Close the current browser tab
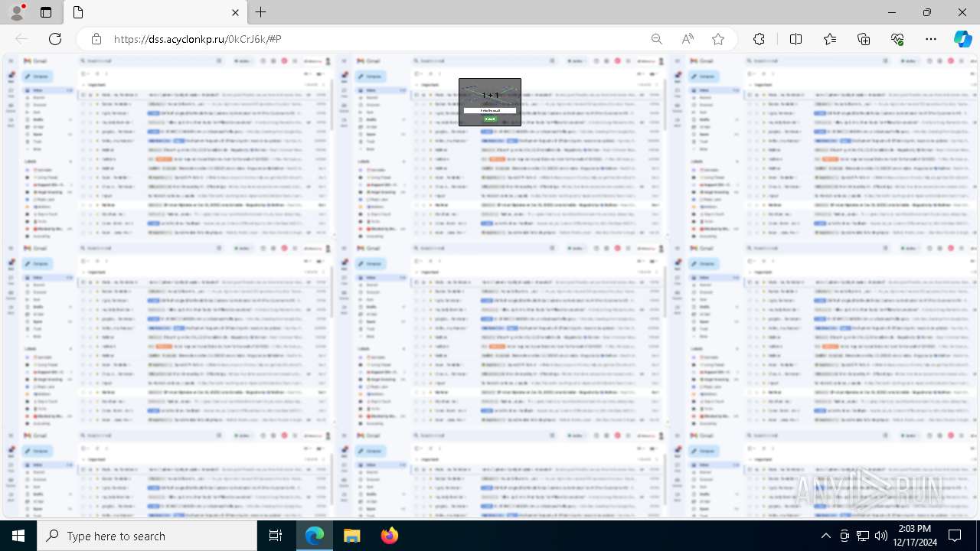The image size is (980, 551). pyautogui.click(x=236, y=12)
